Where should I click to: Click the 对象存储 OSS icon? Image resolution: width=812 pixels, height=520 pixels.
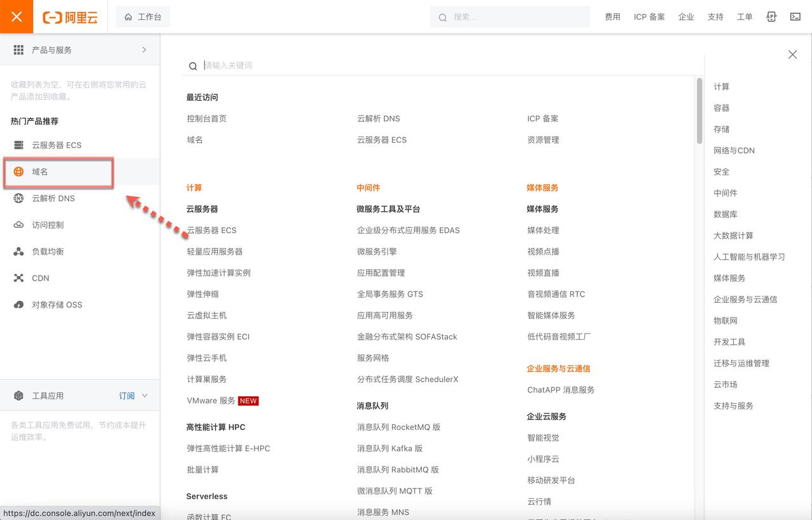18,305
